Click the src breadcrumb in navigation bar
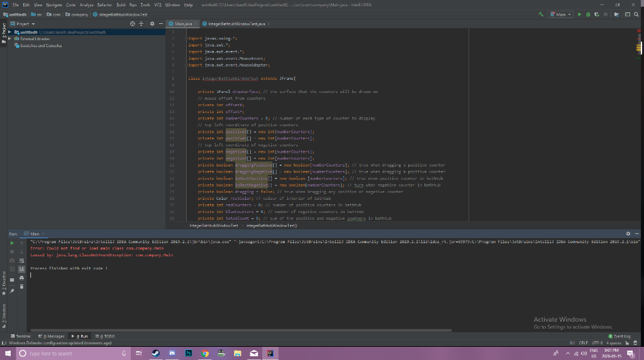644x360 pixels. pos(36,14)
